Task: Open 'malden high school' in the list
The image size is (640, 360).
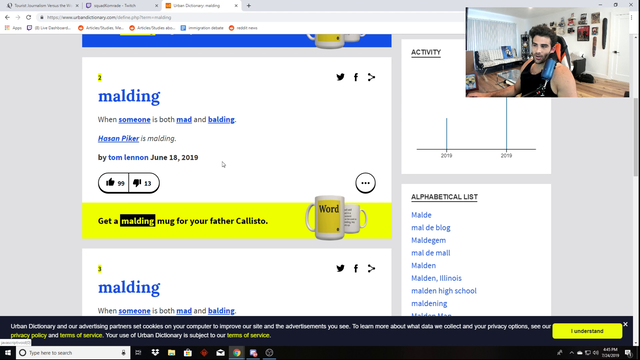Action: click(x=444, y=291)
